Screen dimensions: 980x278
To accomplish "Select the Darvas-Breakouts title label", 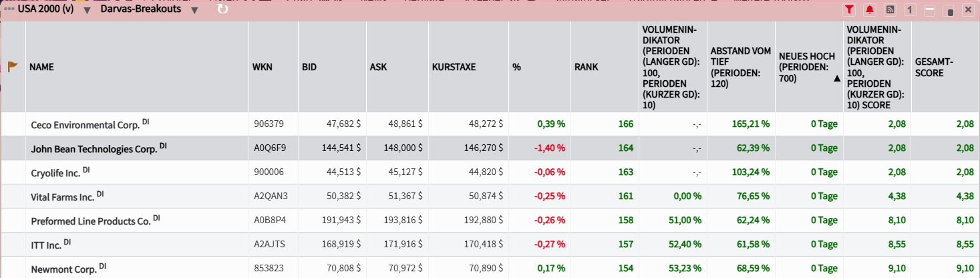I will (141, 9).
